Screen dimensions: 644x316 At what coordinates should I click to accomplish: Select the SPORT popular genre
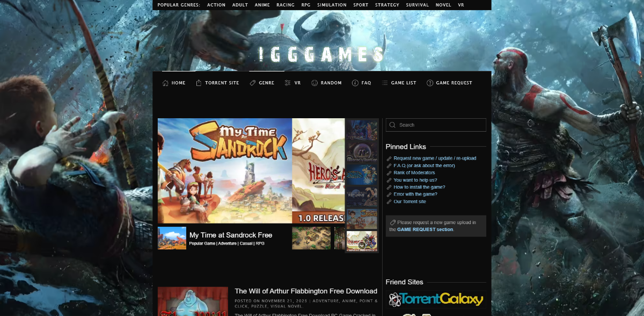(361, 5)
